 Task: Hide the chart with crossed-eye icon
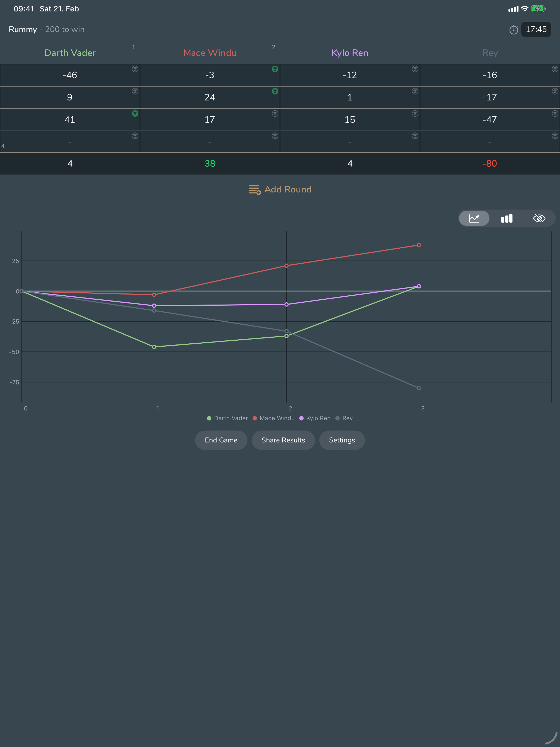click(x=539, y=219)
